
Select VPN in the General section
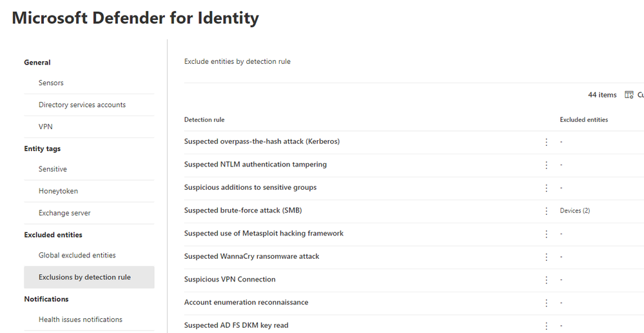pyautogui.click(x=46, y=127)
